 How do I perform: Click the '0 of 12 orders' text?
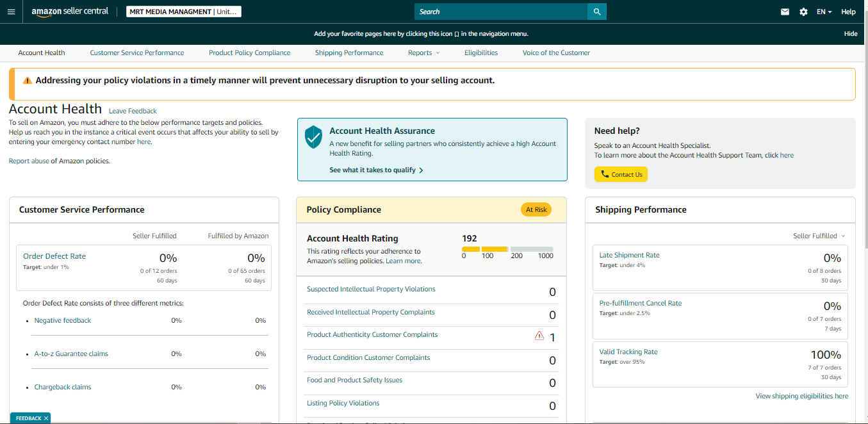pos(158,271)
